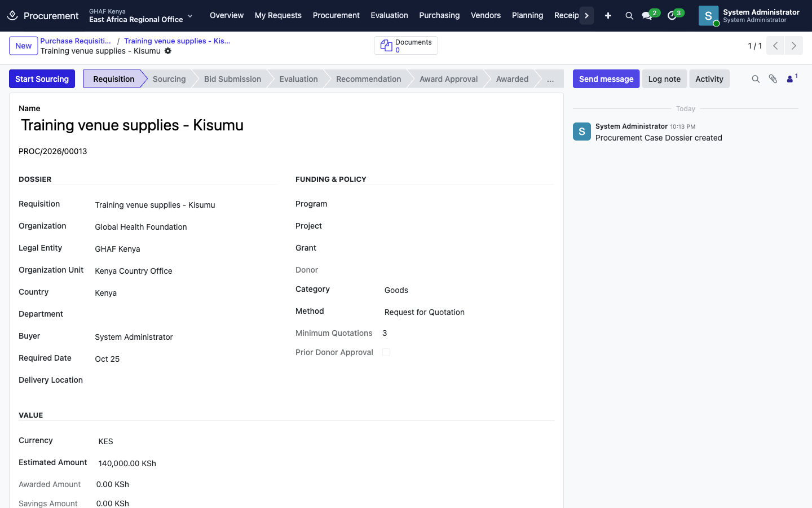Viewport: 812px width, 508px height.
Task: Click the New record button
Action: tap(24, 46)
